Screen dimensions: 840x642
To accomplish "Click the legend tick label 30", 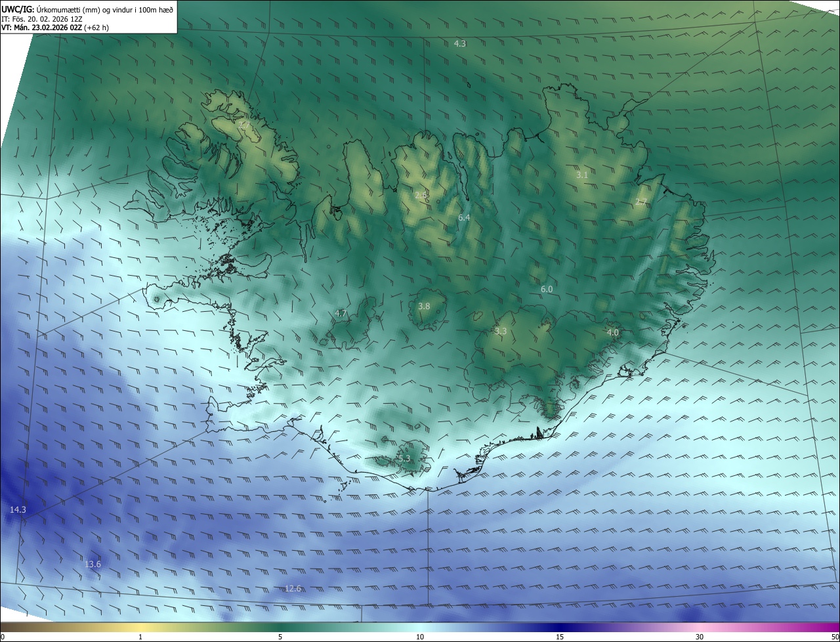I will coord(700,637).
